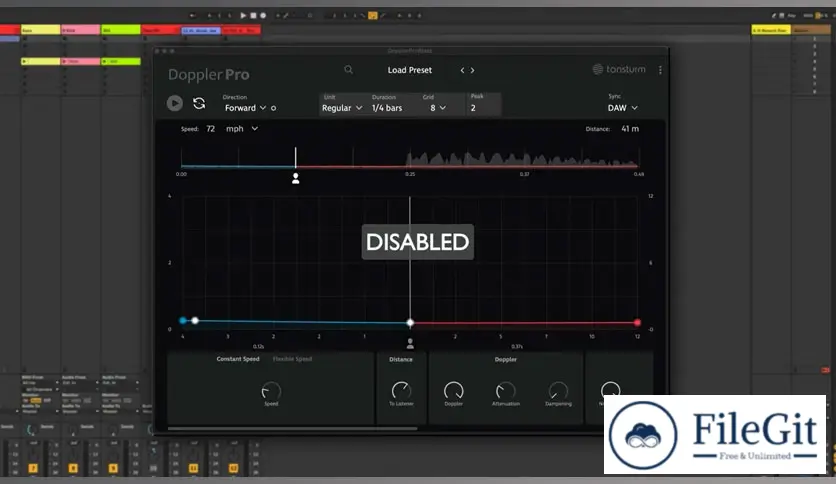Viewport: 836px width, 484px height.
Task: Click the blue start point on the curve
Action: click(183, 320)
